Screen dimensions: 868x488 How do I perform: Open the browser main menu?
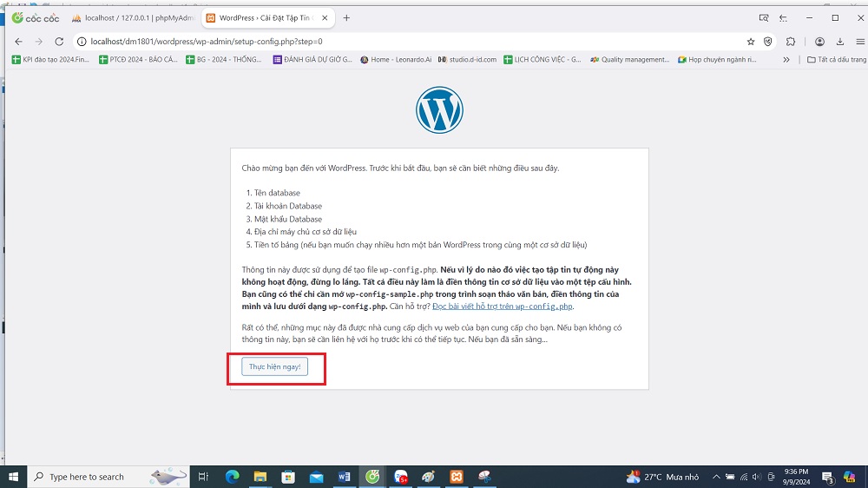860,42
